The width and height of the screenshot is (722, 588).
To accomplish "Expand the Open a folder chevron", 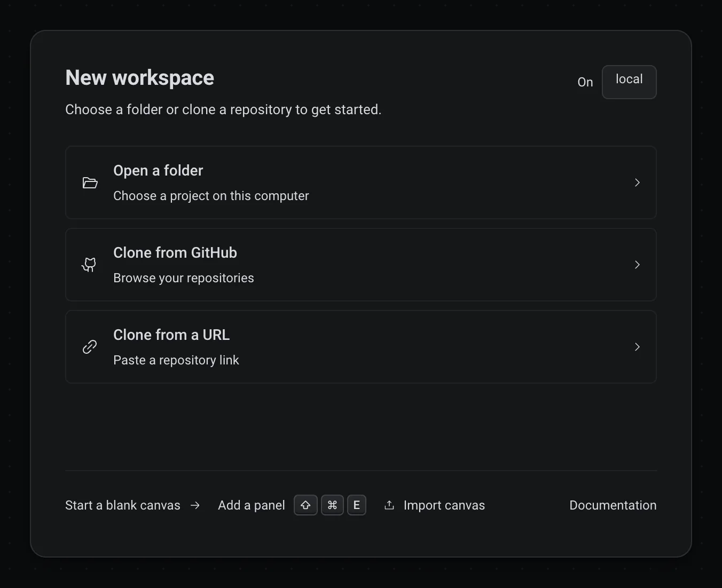I will click(637, 182).
